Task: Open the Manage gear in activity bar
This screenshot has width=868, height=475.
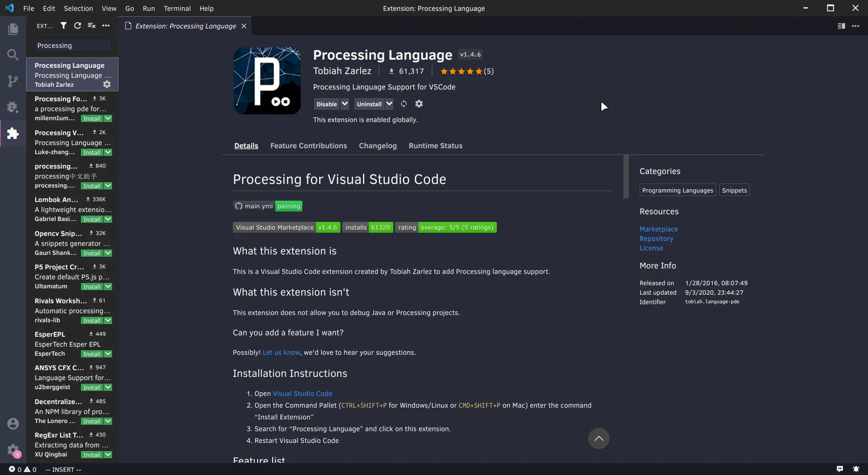Action: click(13, 450)
